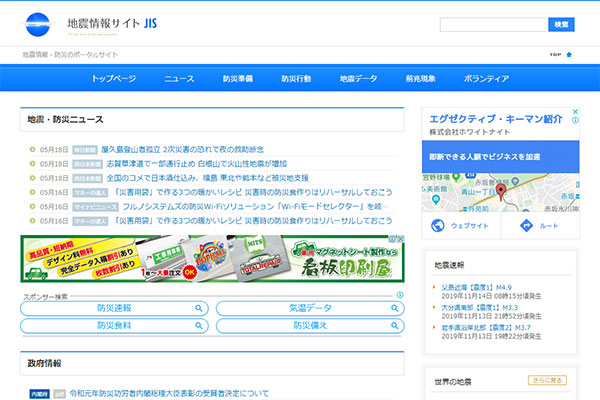Viewport: 600px width, 400px height.
Task: Click the TOP home icon
Action: [x=569, y=54]
